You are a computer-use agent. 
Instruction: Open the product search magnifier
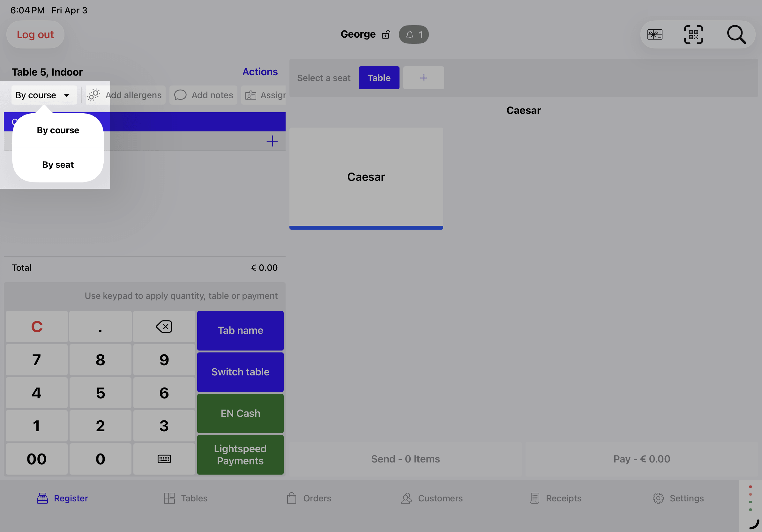[736, 34]
